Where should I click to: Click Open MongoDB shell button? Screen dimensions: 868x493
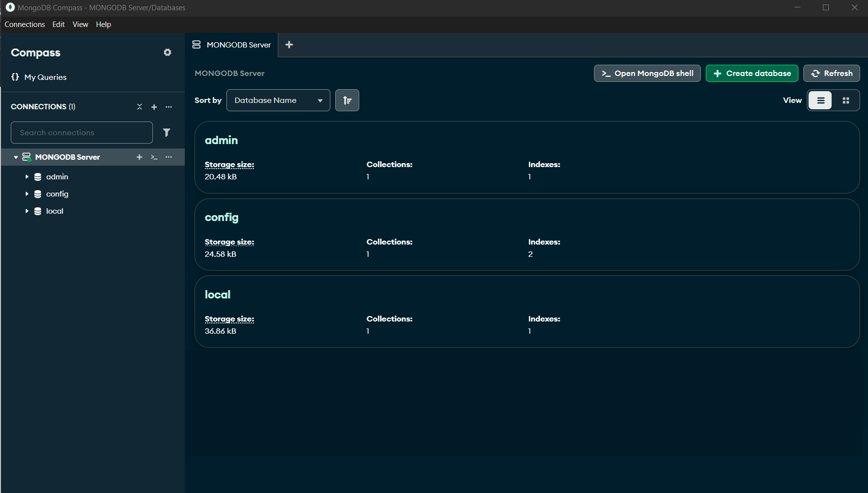pyautogui.click(x=647, y=74)
